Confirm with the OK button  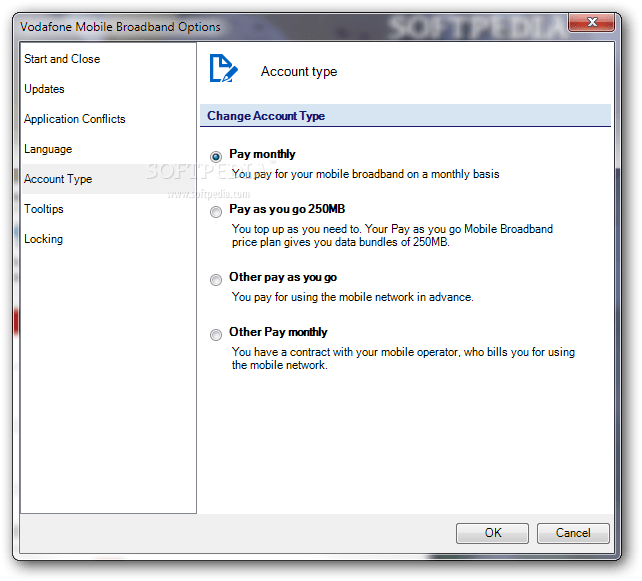click(x=492, y=533)
